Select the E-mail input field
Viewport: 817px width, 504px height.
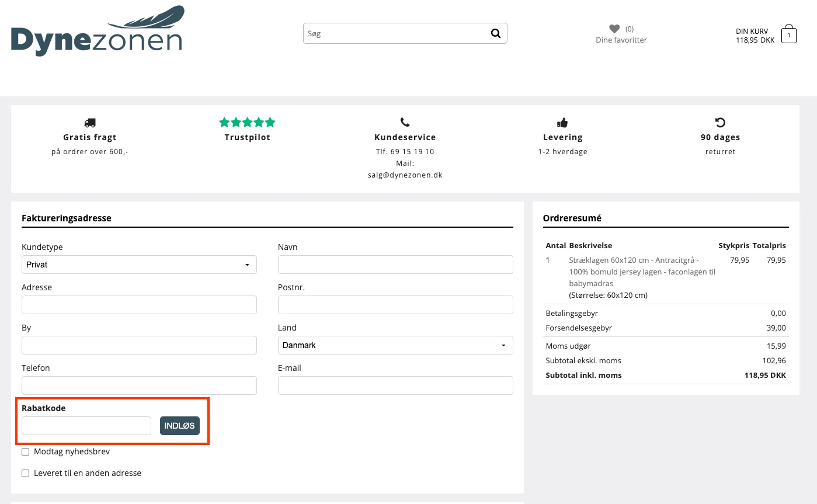[395, 385]
